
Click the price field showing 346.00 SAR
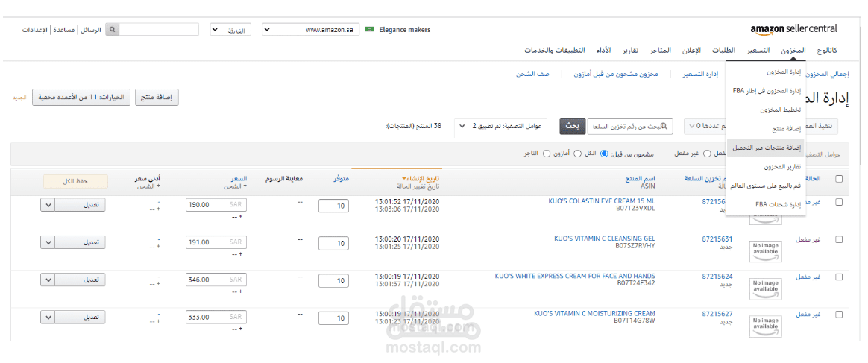216,280
